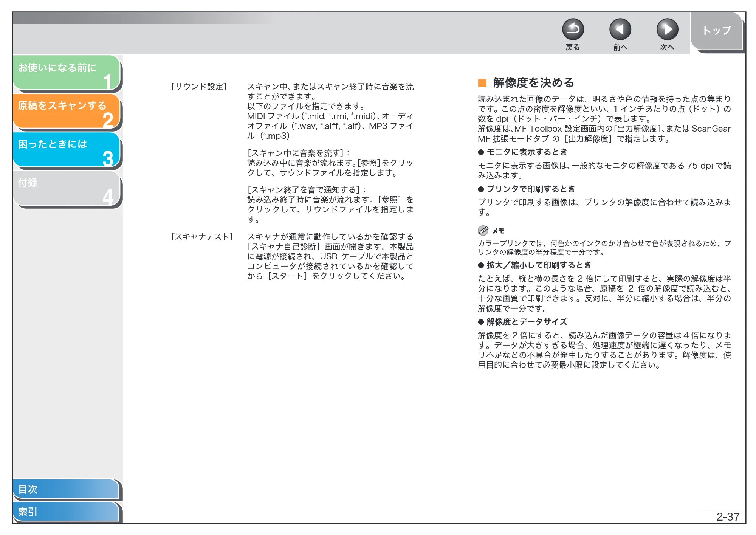Click the label [サウンド設定]
Screen dimensions: 756x535
(x=199, y=87)
